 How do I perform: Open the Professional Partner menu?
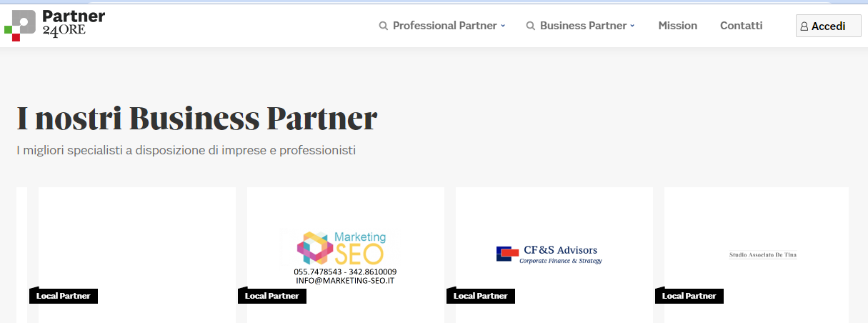[442, 26]
